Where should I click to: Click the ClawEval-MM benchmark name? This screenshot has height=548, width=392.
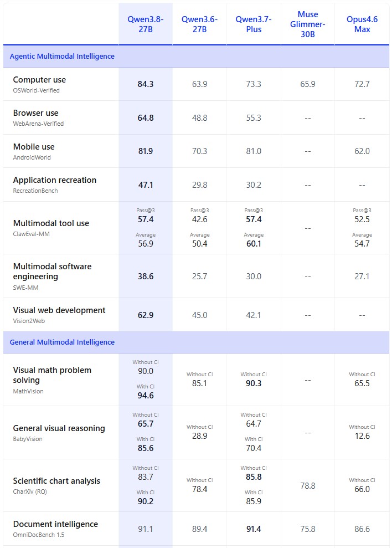coord(32,234)
